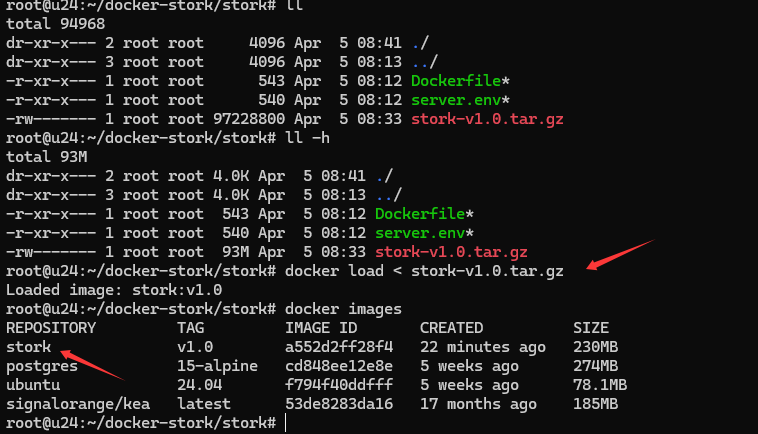Click the CREATED column header
Screen dimensions: 758x434
point(452,328)
